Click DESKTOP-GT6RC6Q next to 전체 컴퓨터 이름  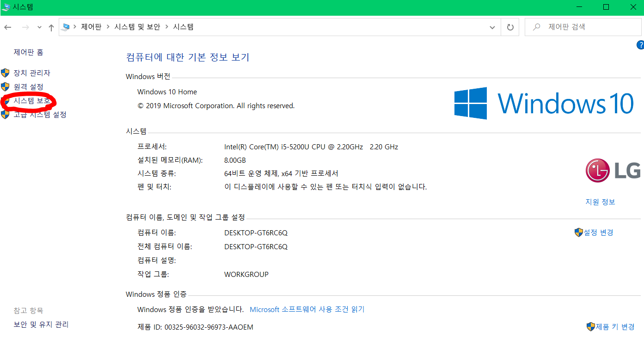(x=256, y=246)
